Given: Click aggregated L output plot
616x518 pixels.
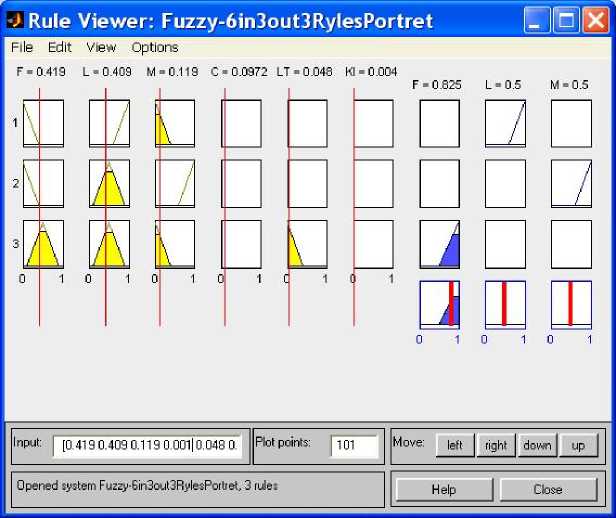Looking at the screenshot, I should click(x=505, y=305).
